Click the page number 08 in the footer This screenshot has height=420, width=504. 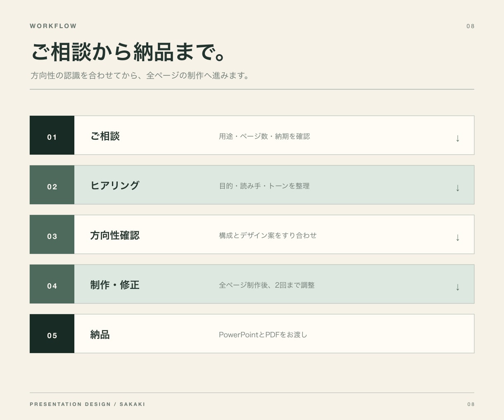[x=471, y=404]
